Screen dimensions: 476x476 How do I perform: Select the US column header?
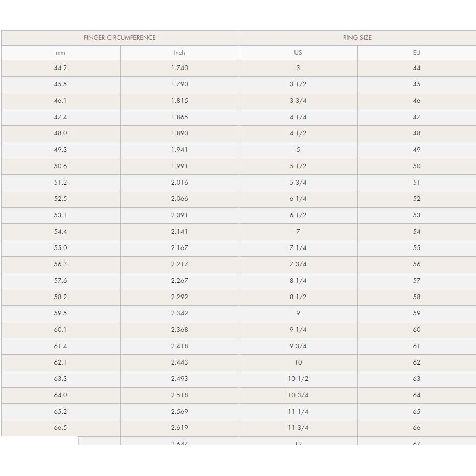coord(298,53)
